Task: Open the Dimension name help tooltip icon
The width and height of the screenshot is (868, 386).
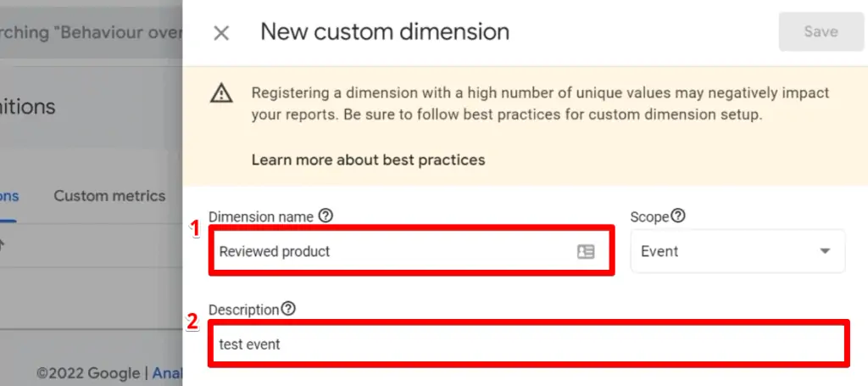Action: 325,216
